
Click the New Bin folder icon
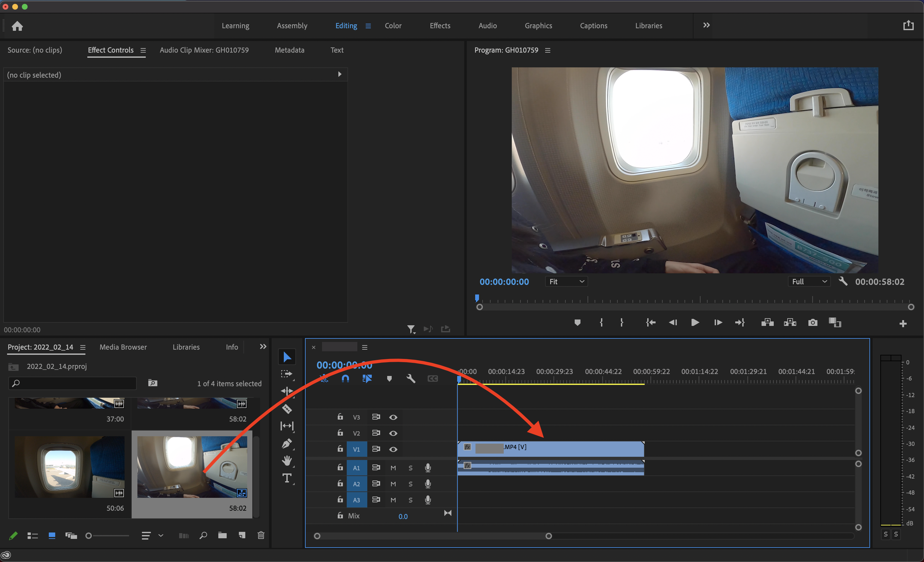click(x=222, y=535)
